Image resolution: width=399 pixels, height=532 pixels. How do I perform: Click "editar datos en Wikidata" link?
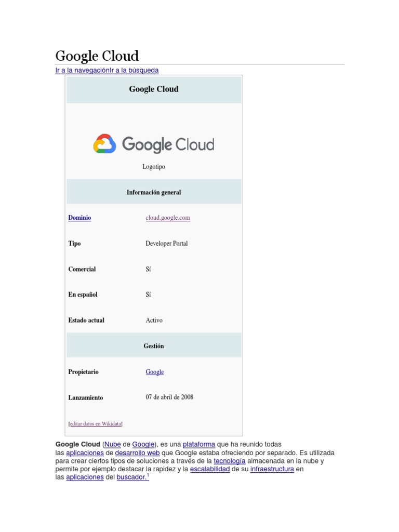tap(96, 423)
